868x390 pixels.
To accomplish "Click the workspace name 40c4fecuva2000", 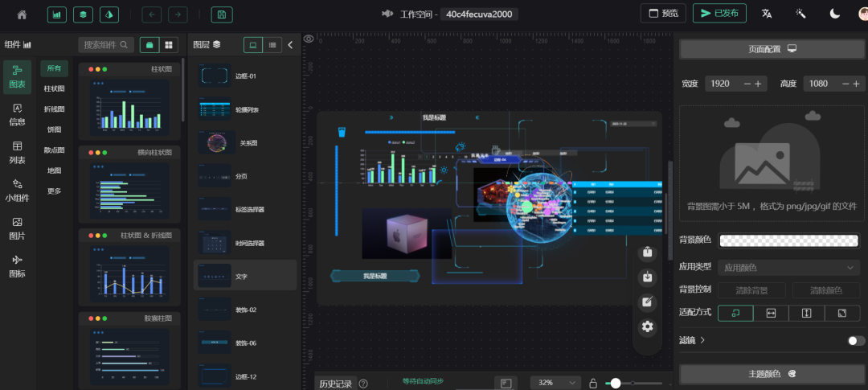I will pos(479,14).
